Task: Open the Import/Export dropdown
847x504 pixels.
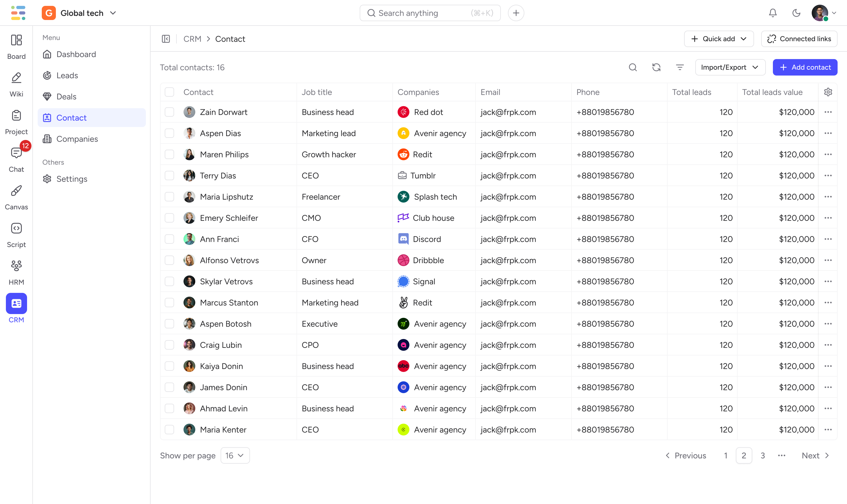Action: pyautogui.click(x=730, y=67)
